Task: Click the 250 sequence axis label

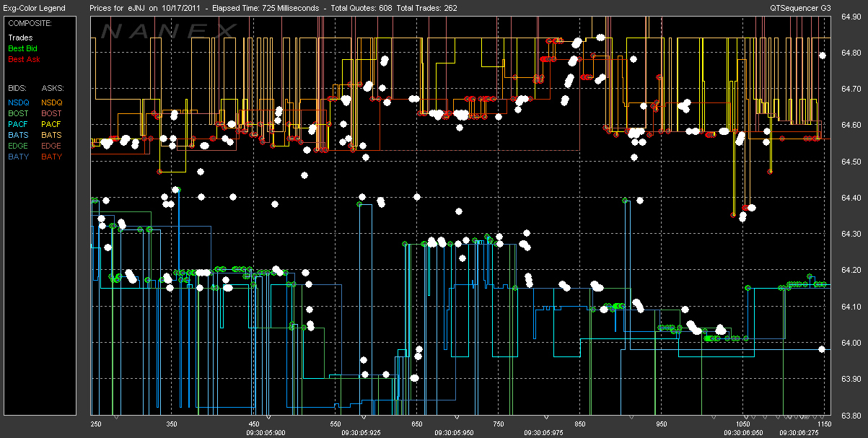Action: point(97,424)
